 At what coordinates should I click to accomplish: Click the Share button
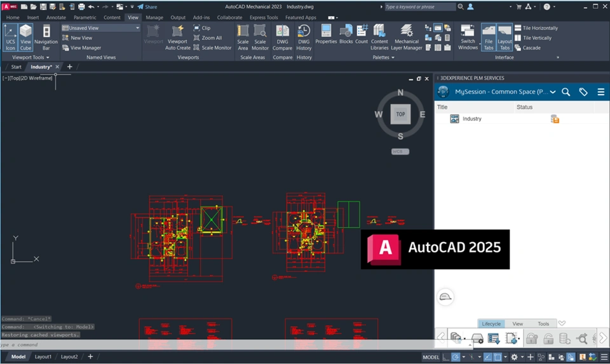coord(147,6)
